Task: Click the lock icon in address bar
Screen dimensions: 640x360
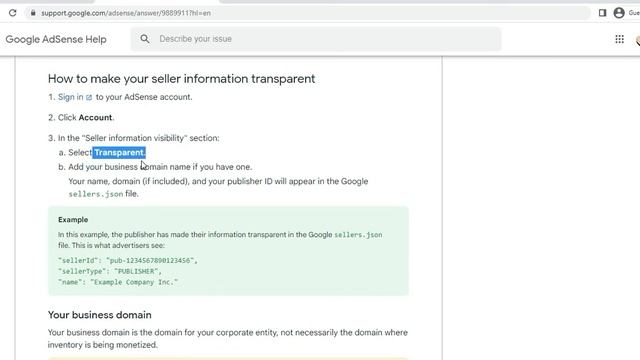Action: coord(33,13)
